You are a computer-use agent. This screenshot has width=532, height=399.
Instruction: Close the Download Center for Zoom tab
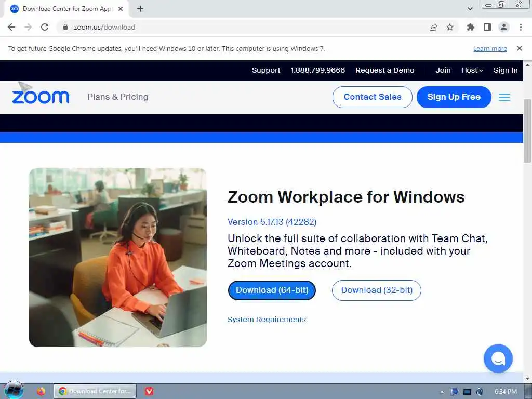(121, 9)
